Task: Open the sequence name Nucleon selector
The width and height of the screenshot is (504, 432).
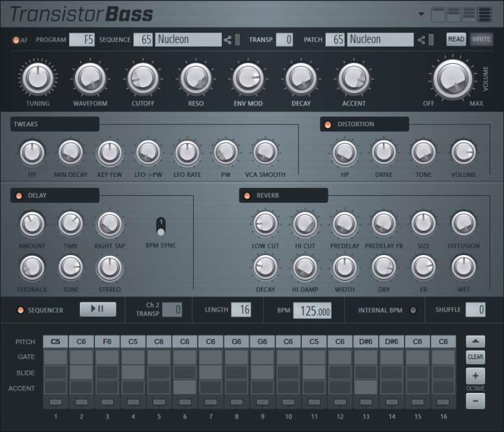Action: point(189,40)
